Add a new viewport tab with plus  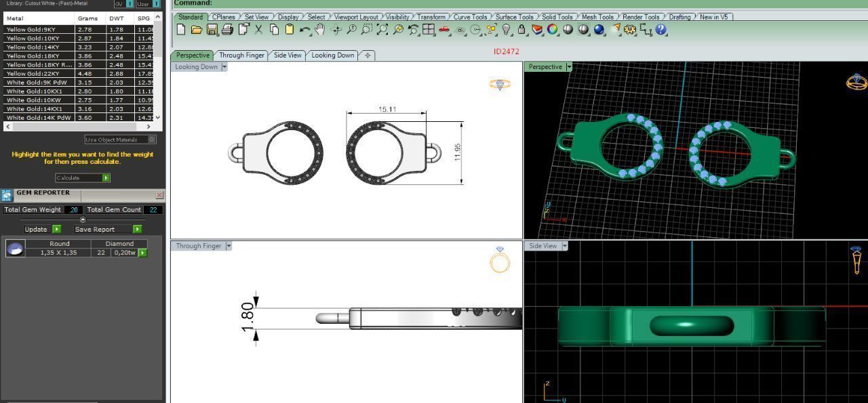click(x=368, y=56)
